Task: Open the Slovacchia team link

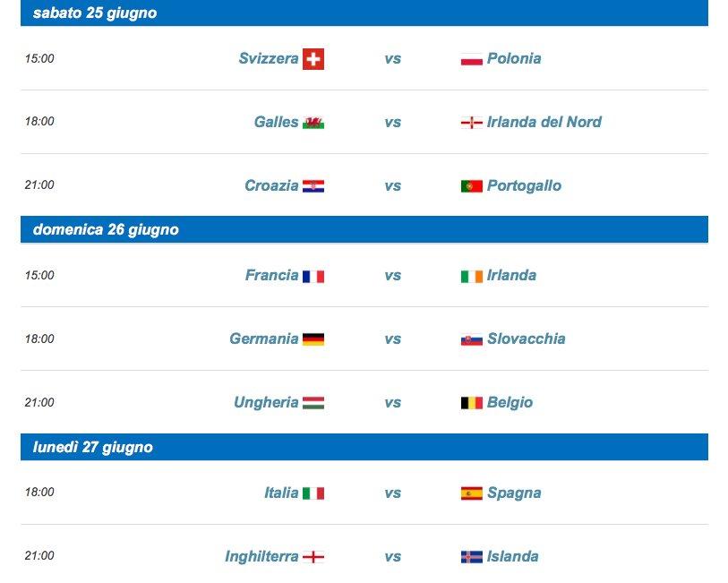Action: click(526, 339)
